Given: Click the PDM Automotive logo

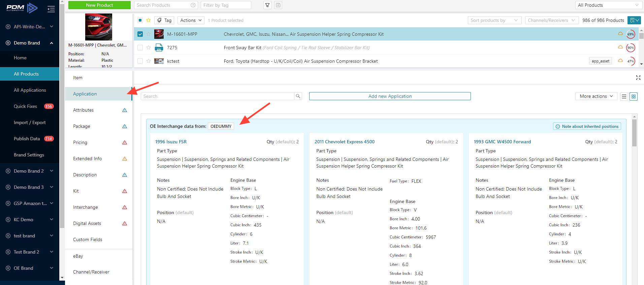Looking at the screenshot, I should coord(22,8).
